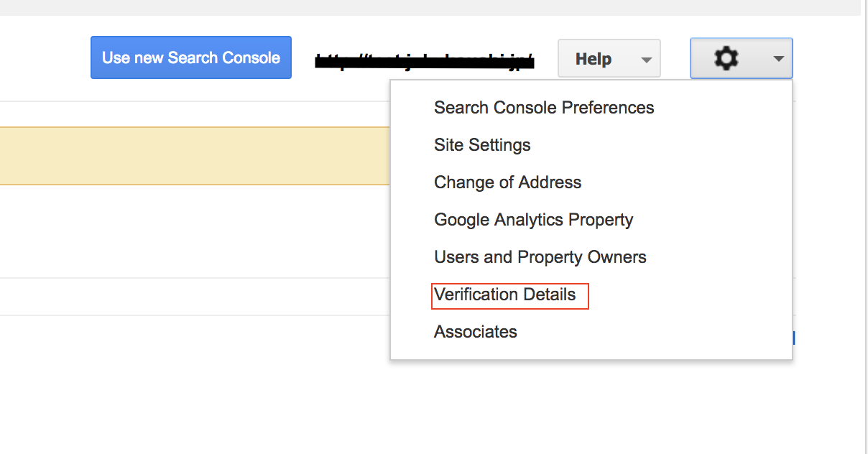Expand the arrow beside the gear icon

(x=779, y=59)
